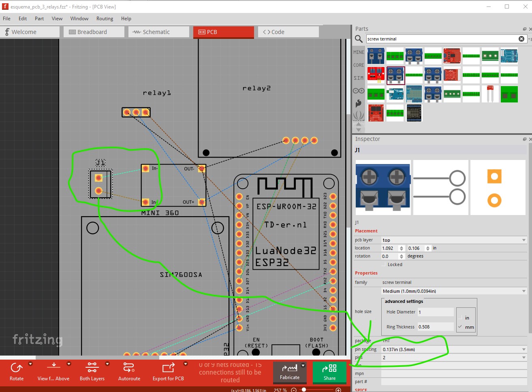The image size is (532, 392).
Task: Switch to the Welcome tab
Action: click(x=30, y=32)
